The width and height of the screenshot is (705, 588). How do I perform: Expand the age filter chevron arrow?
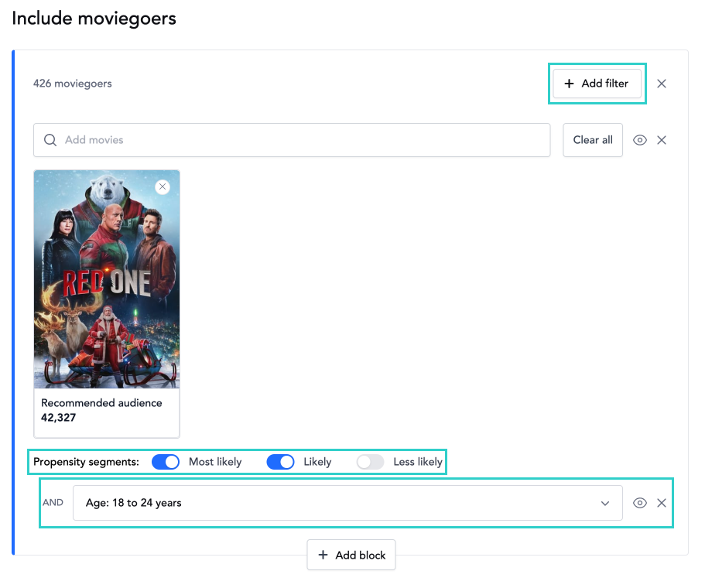[605, 504]
